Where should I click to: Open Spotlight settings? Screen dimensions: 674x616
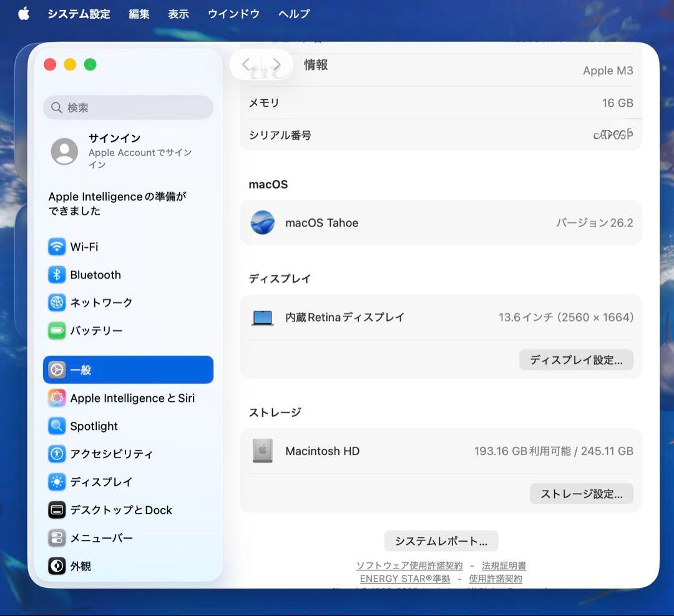[x=92, y=426]
